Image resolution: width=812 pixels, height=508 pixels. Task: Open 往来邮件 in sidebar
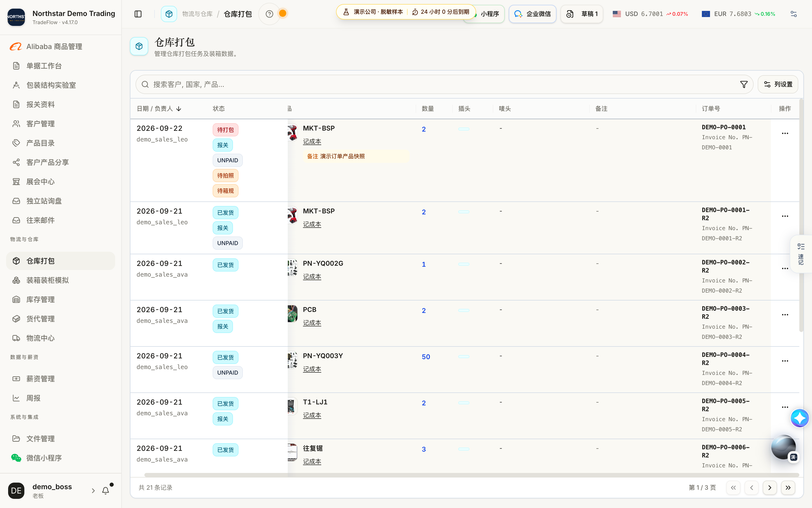(x=60, y=220)
